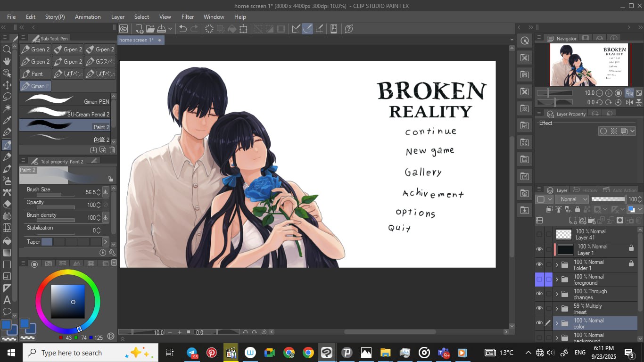Click the new layer folder icon

[x=592, y=220]
